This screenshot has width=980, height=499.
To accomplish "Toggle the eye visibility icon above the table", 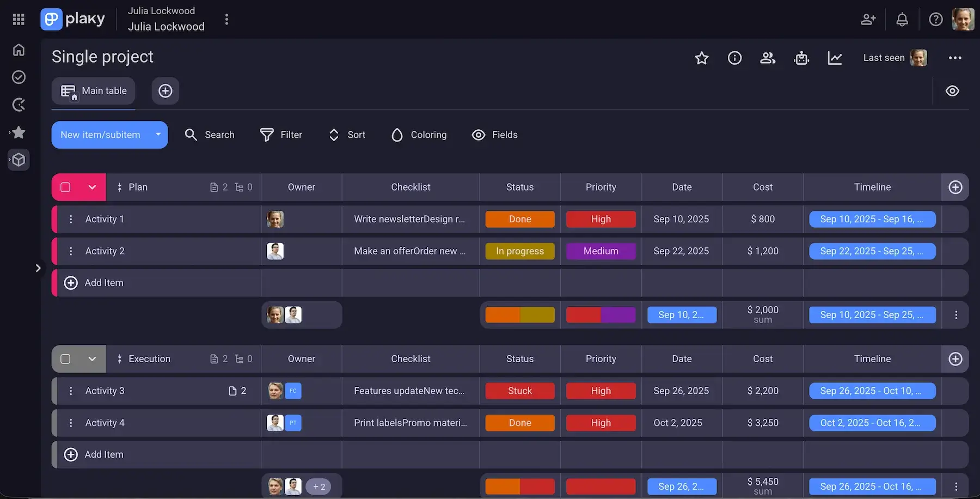I will point(952,90).
